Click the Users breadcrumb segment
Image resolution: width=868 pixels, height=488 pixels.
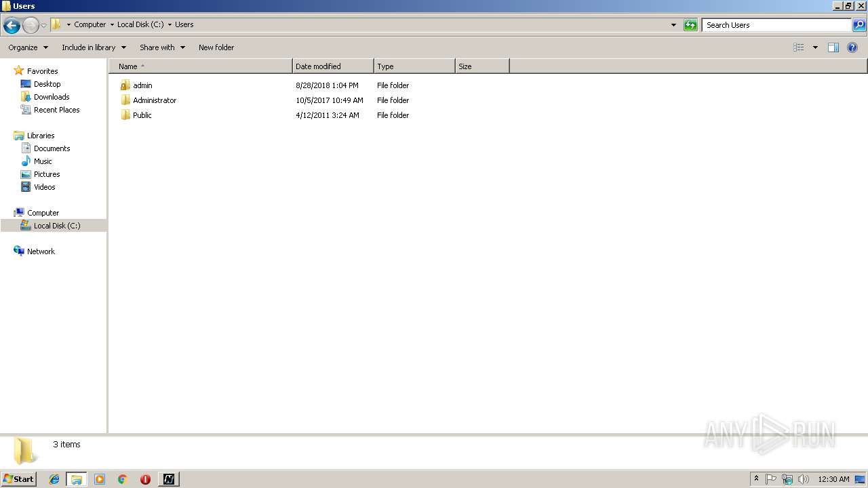(x=184, y=24)
